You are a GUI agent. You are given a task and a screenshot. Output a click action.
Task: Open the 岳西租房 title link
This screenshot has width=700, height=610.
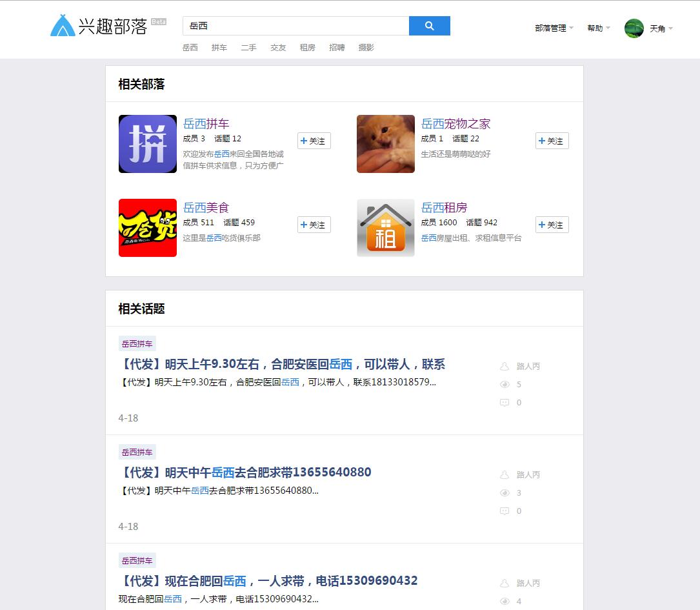445,208
